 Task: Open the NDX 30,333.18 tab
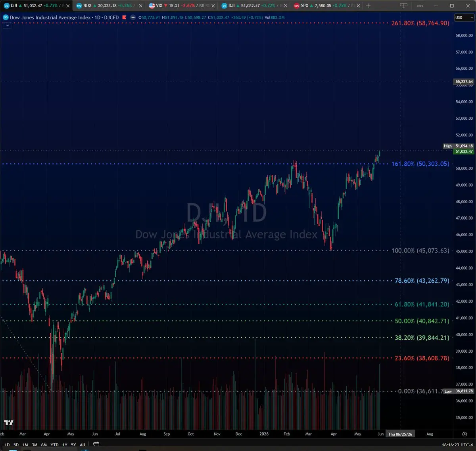[x=109, y=6]
